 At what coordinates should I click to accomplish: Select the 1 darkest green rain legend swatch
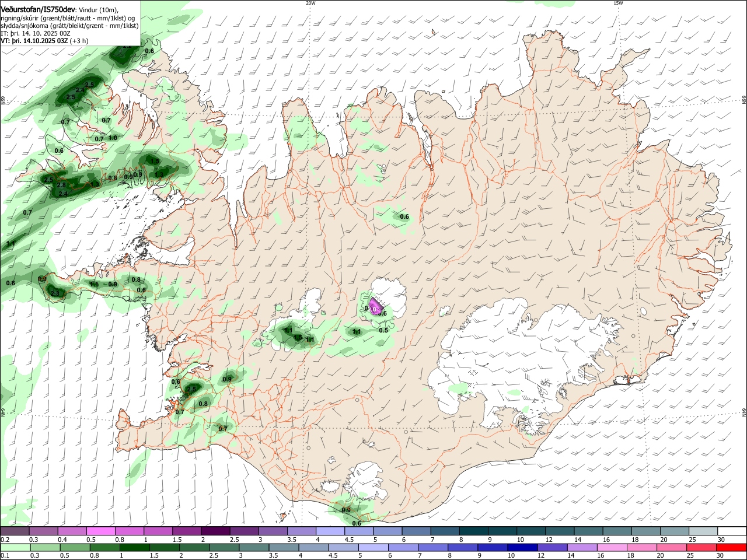coord(134,547)
